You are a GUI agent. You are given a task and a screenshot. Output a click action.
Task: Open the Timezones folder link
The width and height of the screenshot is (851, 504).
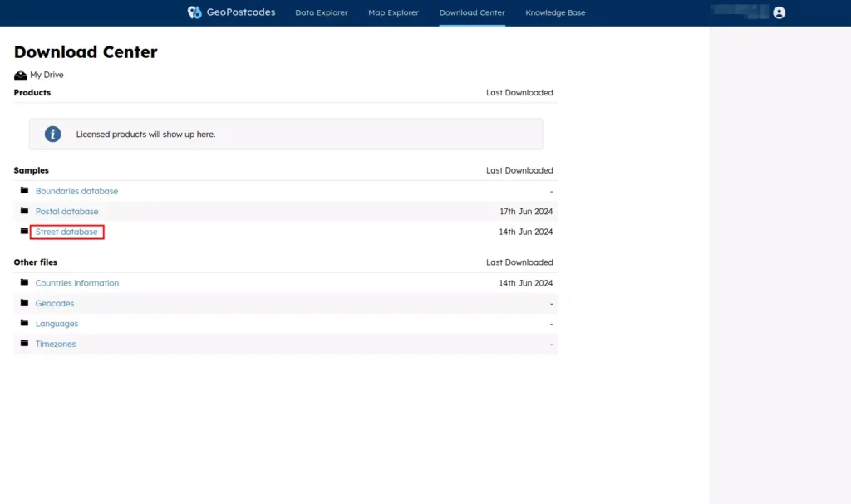click(56, 344)
